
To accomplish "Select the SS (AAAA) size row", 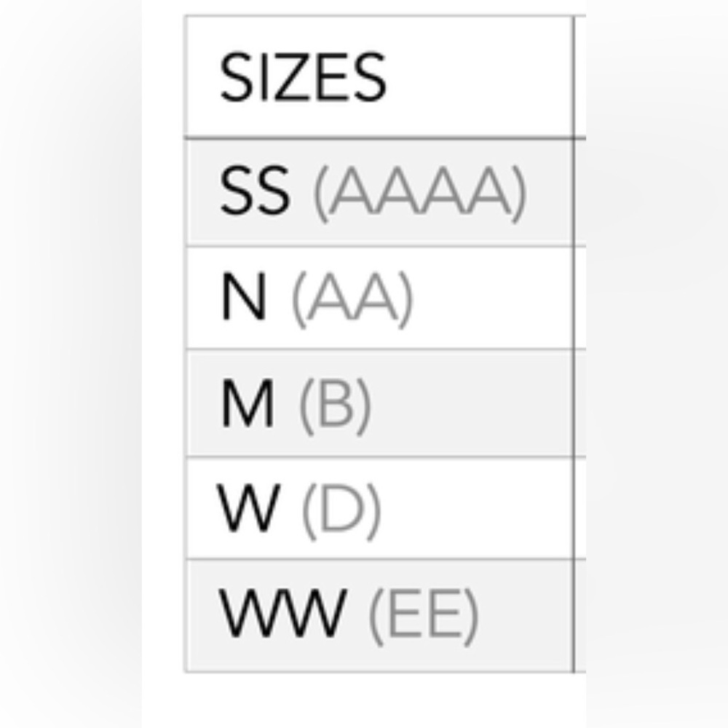I will 379,192.
